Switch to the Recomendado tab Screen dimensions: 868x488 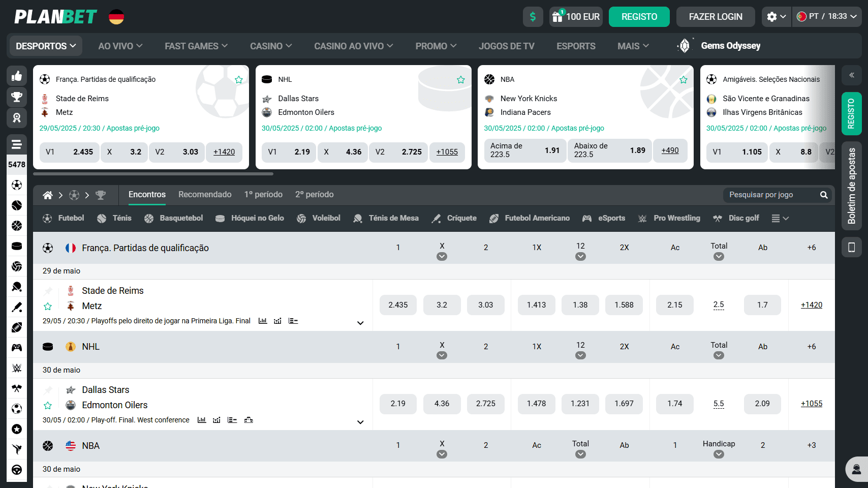pos(205,194)
